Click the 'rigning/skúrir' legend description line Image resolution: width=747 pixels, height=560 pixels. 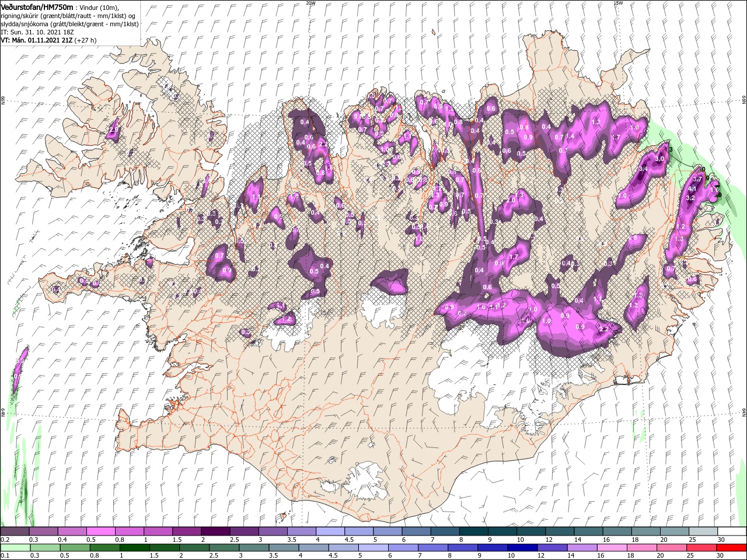(x=67, y=16)
